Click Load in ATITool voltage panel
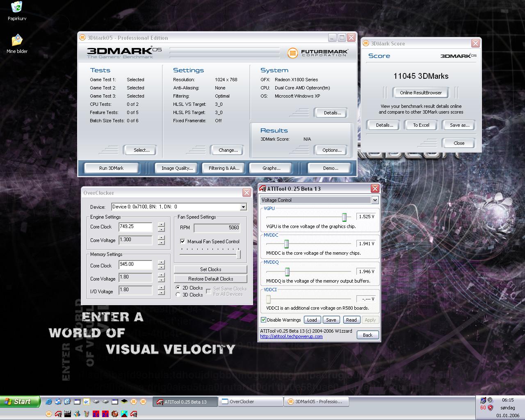Image resolution: width=525 pixels, height=420 pixels. pyautogui.click(x=312, y=320)
